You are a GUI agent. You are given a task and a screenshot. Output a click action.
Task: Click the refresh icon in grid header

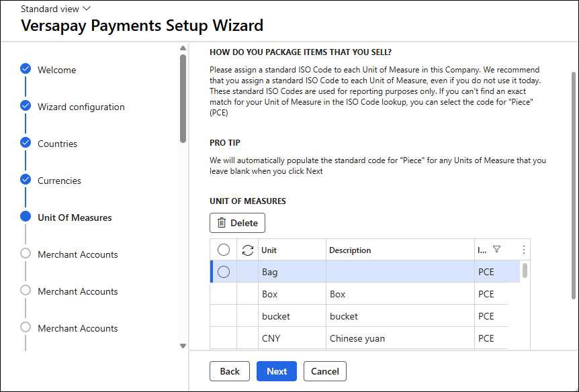(248, 250)
